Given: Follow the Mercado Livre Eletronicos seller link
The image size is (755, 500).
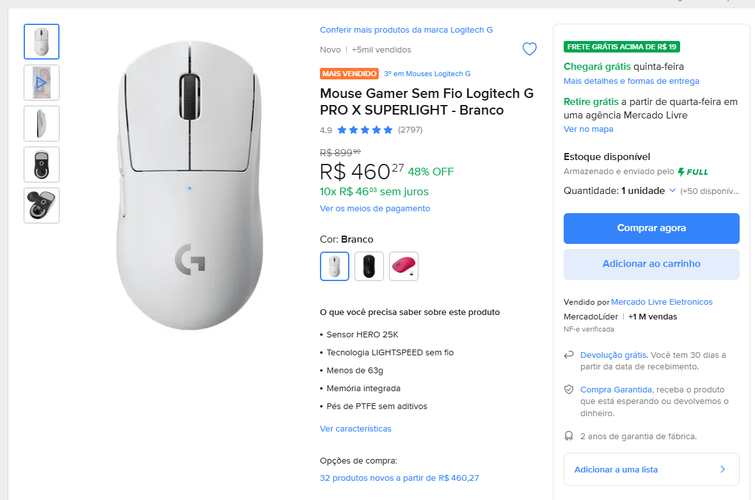Looking at the screenshot, I should [x=662, y=302].
